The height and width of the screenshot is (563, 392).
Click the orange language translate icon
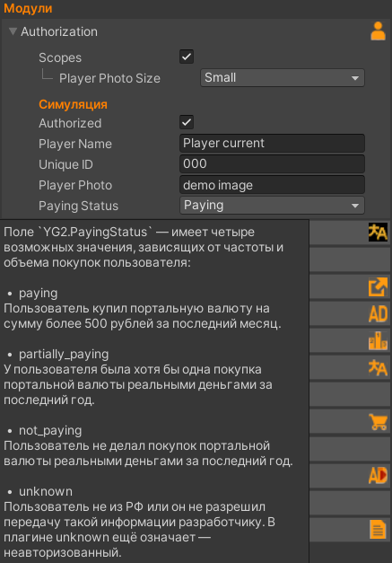(378, 368)
